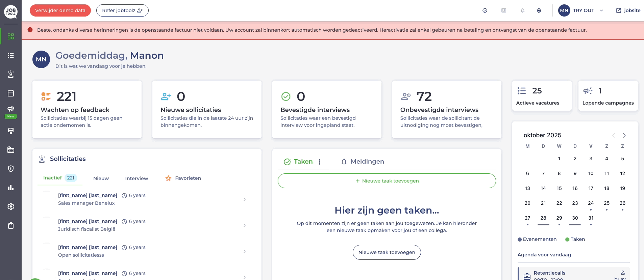Open the Taken three-dot options menu
Image resolution: width=644 pixels, height=280 pixels.
click(320, 162)
